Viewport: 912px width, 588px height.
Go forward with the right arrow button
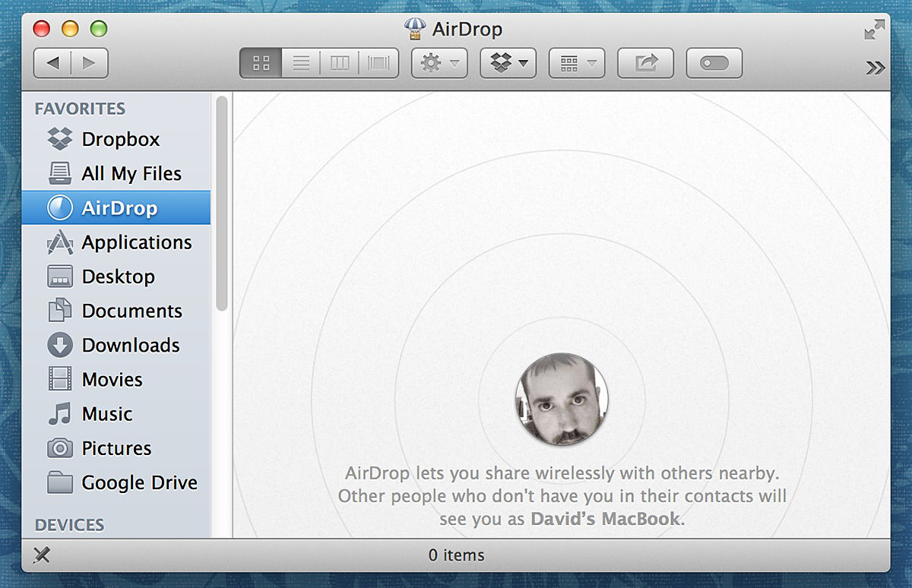90,63
